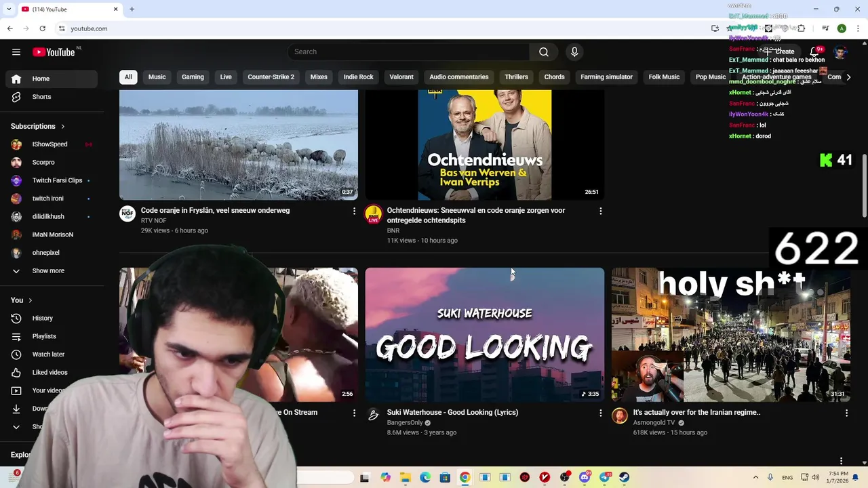Open Steam from the taskbar
Image resolution: width=868 pixels, height=488 pixels.
tap(624, 477)
